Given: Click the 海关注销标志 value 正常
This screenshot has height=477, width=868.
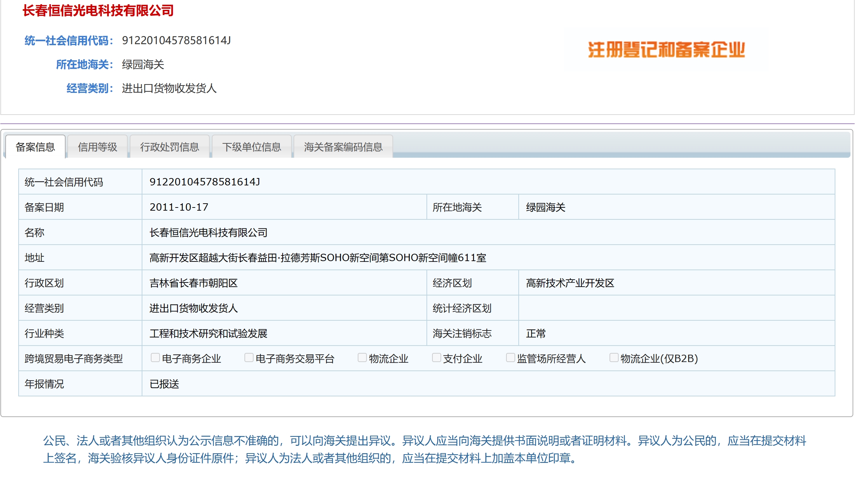Looking at the screenshot, I should [536, 333].
